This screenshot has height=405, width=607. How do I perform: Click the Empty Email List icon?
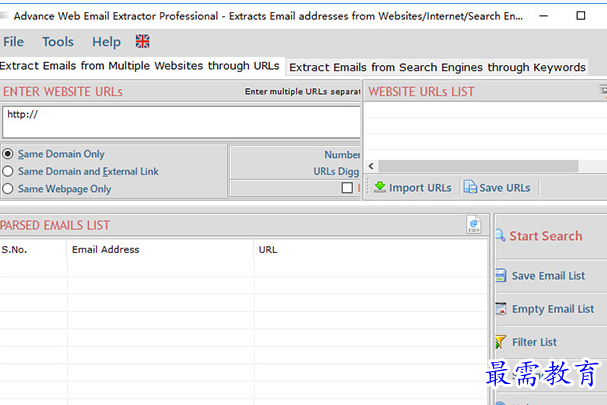point(501,309)
